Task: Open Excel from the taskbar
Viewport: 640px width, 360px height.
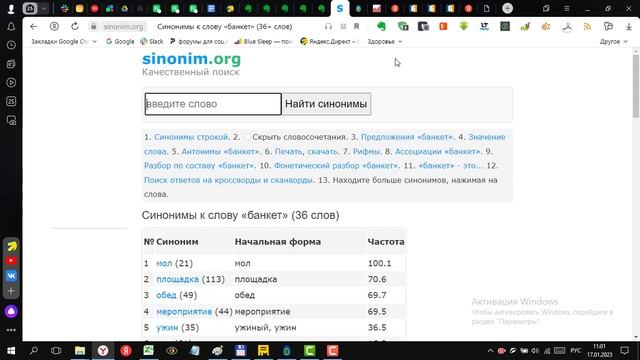Action: click(x=149, y=351)
